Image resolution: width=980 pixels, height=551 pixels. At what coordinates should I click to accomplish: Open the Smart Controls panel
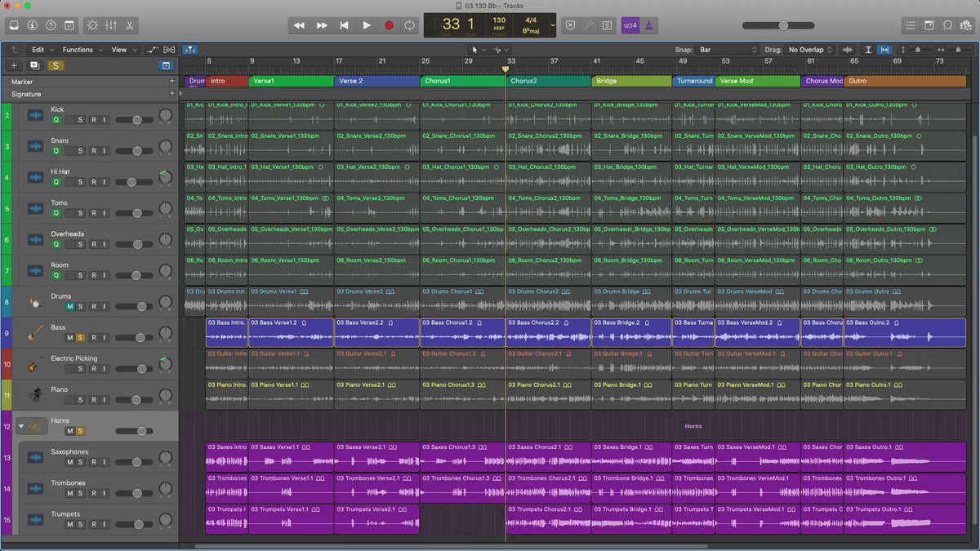(x=91, y=25)
